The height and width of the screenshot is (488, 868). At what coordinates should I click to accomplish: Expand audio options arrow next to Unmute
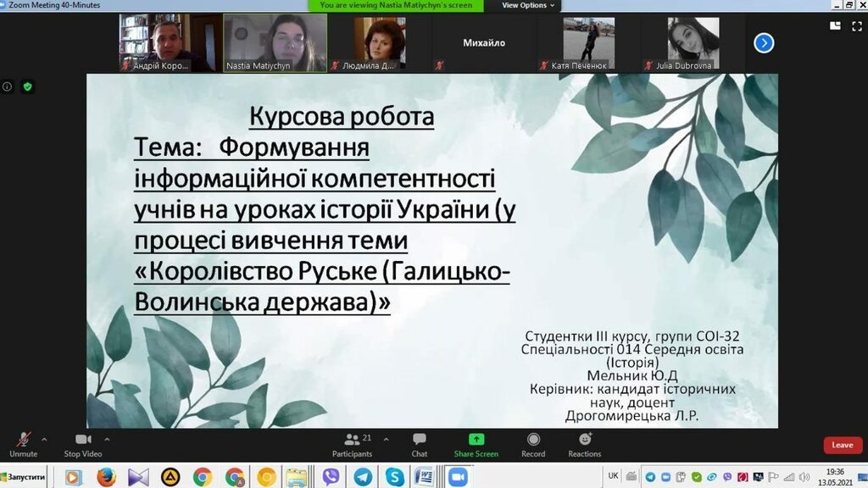[44, 439]
